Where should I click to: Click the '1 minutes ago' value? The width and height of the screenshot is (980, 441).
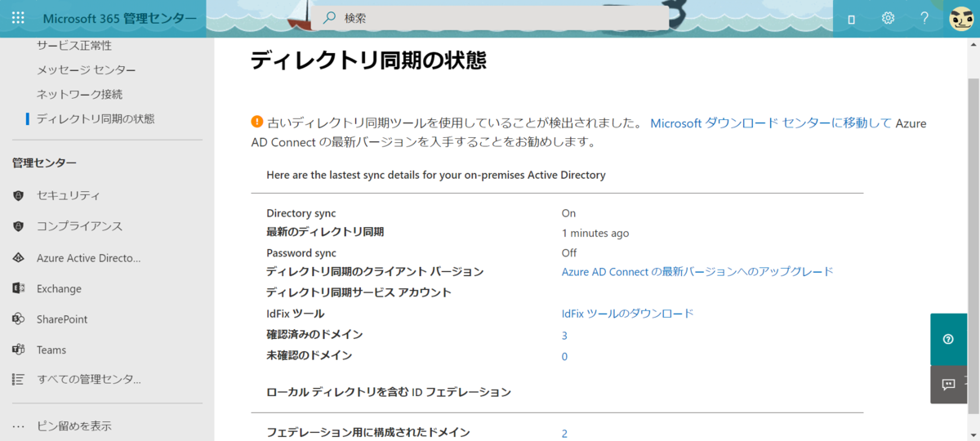click(595, 234)
